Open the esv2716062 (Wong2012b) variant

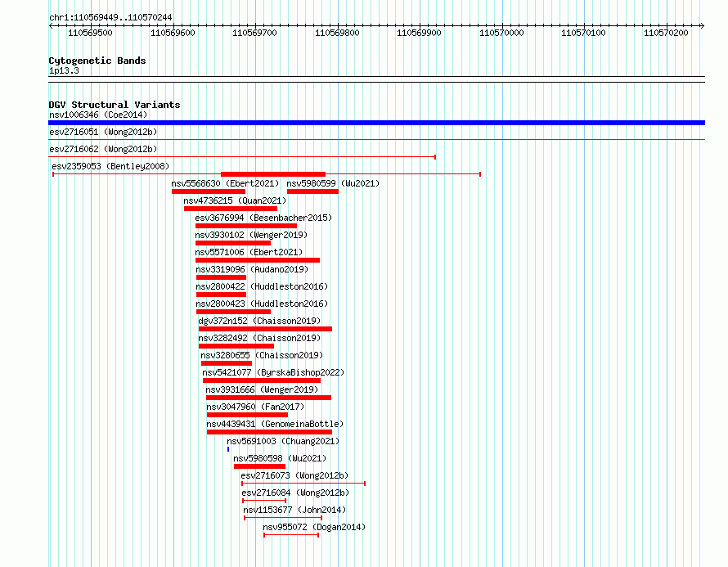pos(103,149)
